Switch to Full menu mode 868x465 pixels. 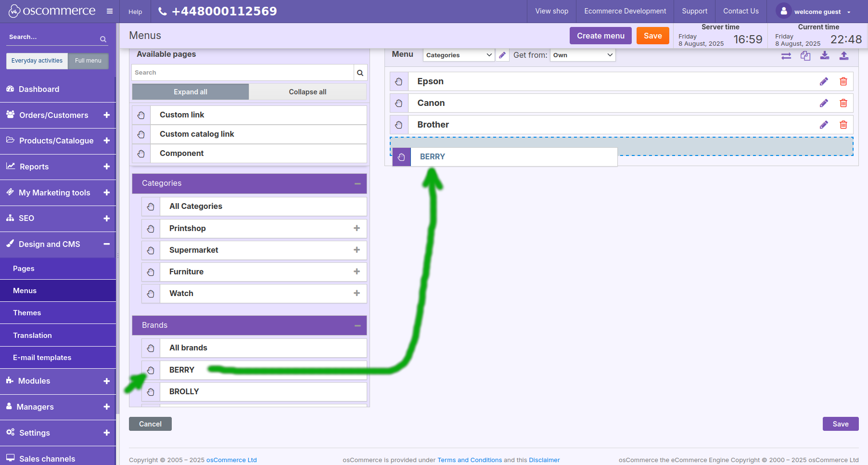[88, 61]
